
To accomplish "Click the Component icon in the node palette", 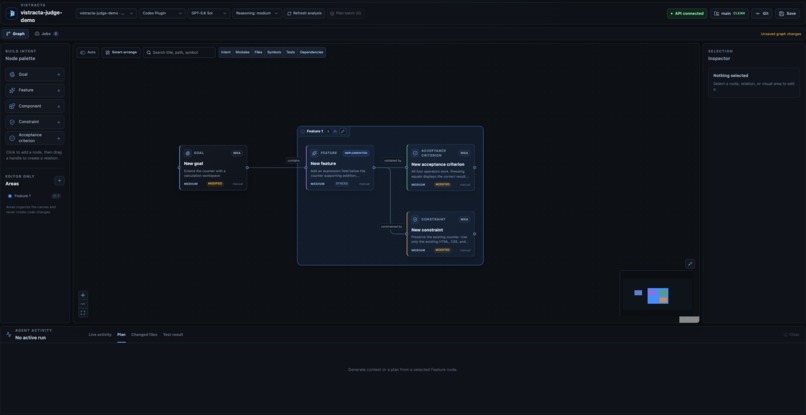I will tap(12, 106).
